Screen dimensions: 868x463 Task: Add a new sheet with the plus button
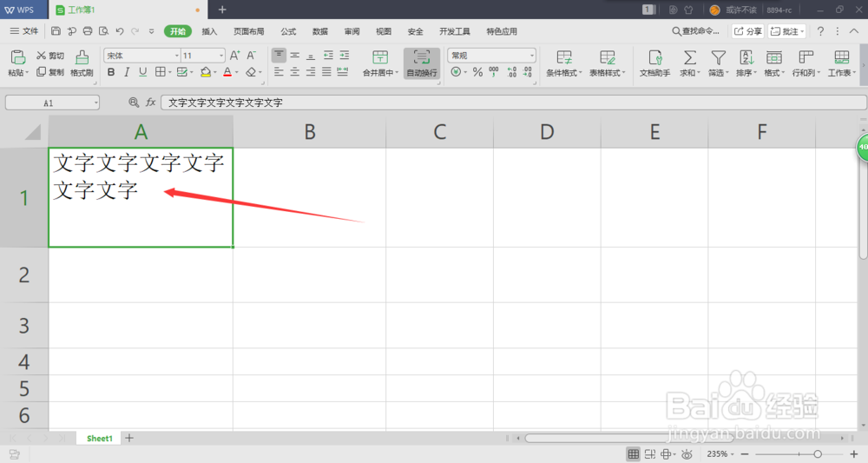[129, 438]
